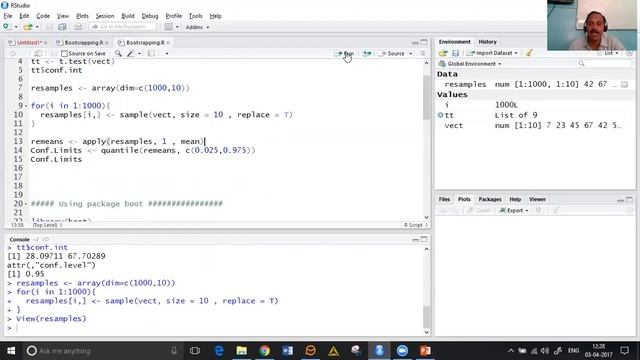This screenshot has width=640, height=360.
Task: Switch to the Files tab
Action: point(444,199)
